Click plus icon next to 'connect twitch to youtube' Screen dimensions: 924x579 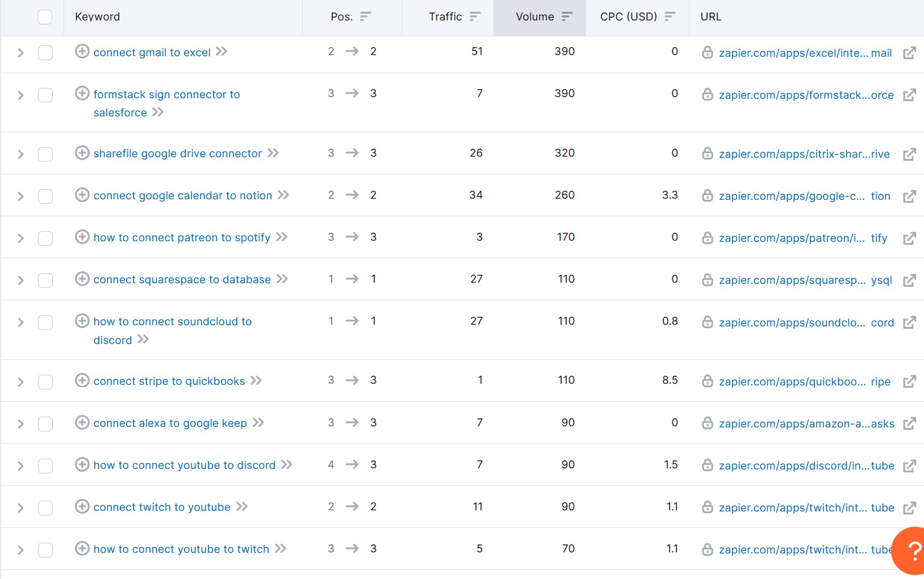pos(82,506)
